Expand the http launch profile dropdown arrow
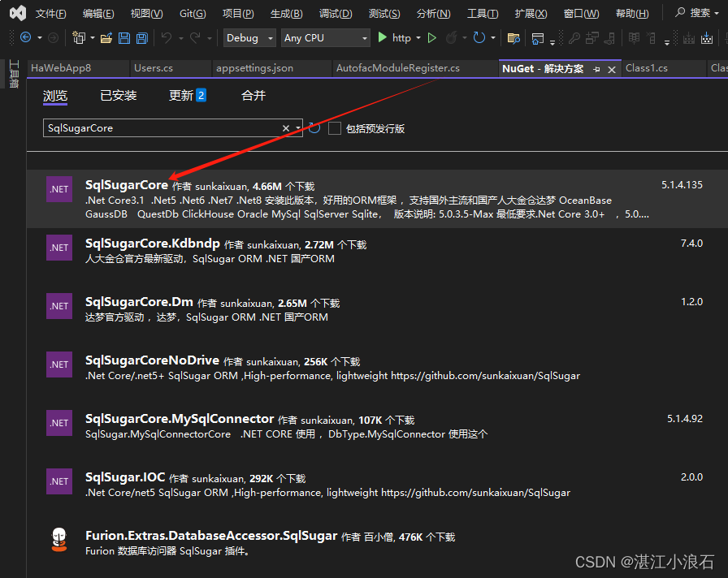The image size is (728, 578). pos(418,38)
